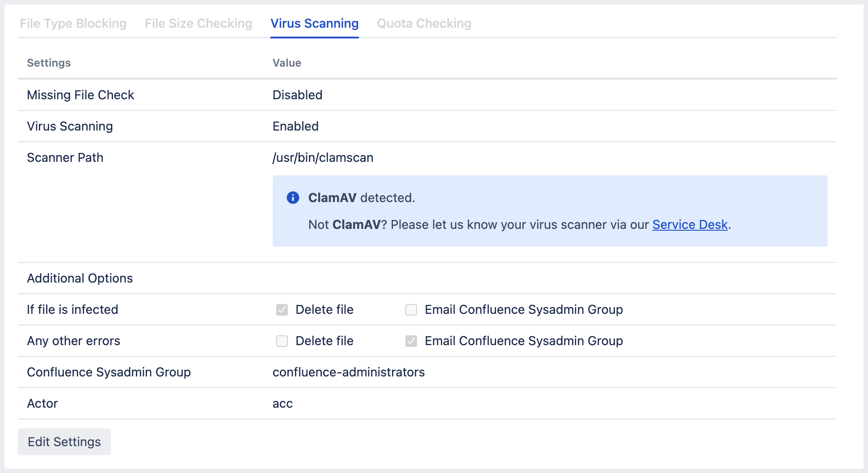Click the blue info icon beside ClamAV detected
Screen dimensions: 868x473
point(293,198)
